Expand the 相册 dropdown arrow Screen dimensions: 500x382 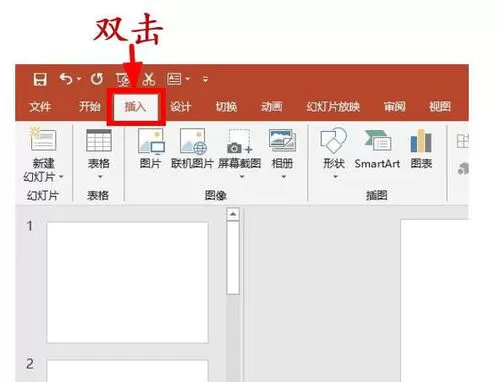tap(283, 177)
